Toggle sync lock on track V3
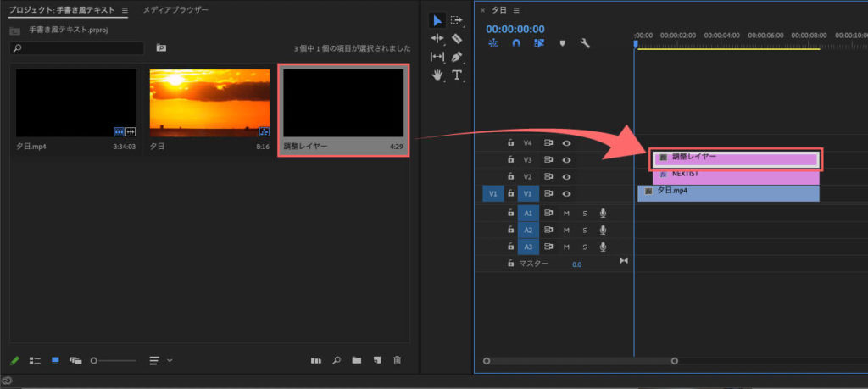The height and width of the screenshot is (389, 868). pyautogui.click(x=548, y=159)
